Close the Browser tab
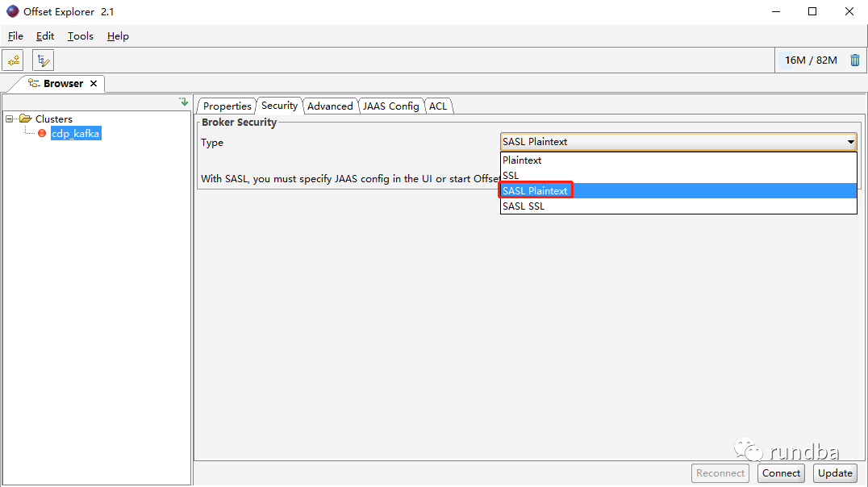The width and height of the screenshot is (868, 487). [94, 84]
